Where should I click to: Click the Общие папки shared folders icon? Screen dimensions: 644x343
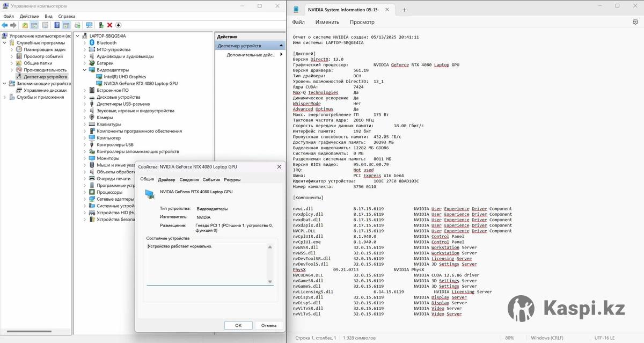point(19,63)
